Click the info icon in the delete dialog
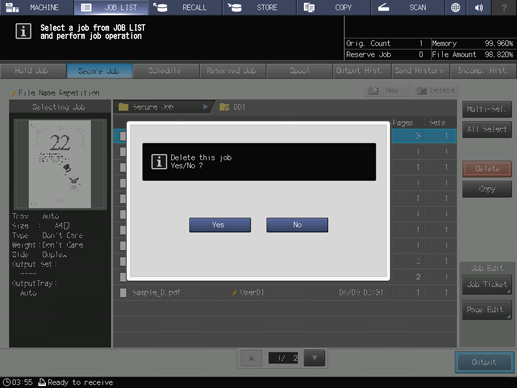The image size is (517, 388). 159,162
